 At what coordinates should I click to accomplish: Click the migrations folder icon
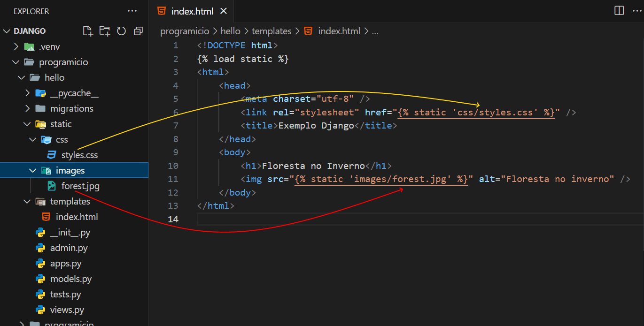[40, 108]
